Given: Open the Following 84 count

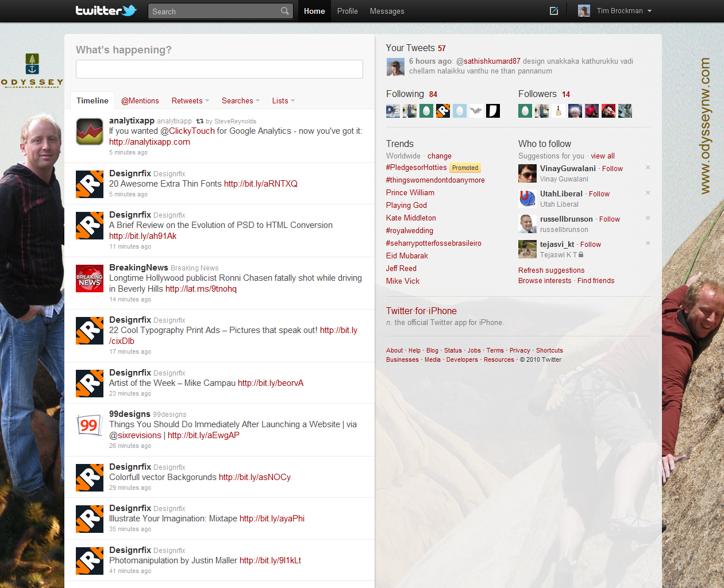Looking at the screenshot, I should pos(433,94).
